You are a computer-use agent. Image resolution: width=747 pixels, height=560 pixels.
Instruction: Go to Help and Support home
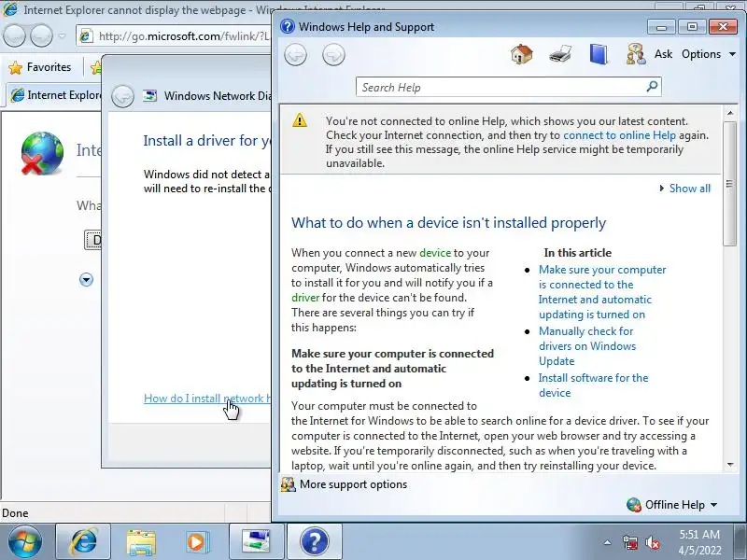click(522, 54)
